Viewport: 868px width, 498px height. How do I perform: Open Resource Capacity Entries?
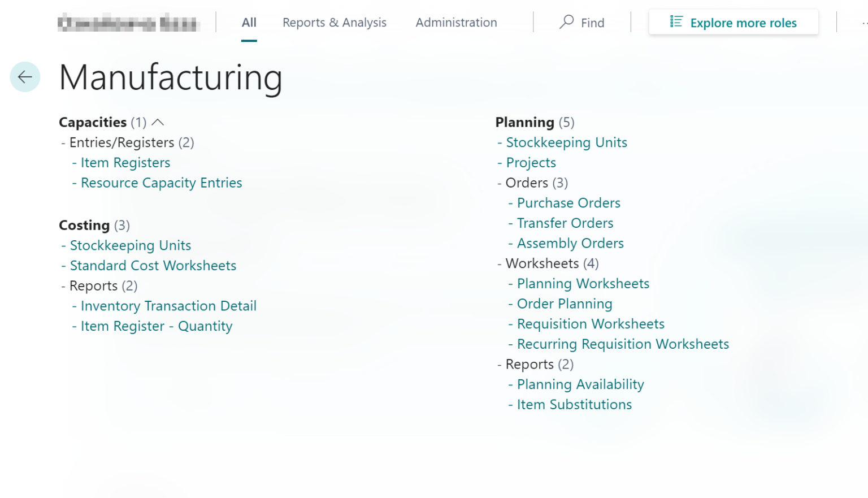click(161, 183)
